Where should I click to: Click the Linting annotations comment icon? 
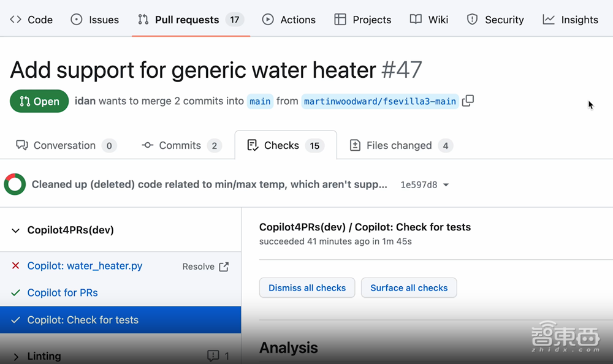pos(213,355)
